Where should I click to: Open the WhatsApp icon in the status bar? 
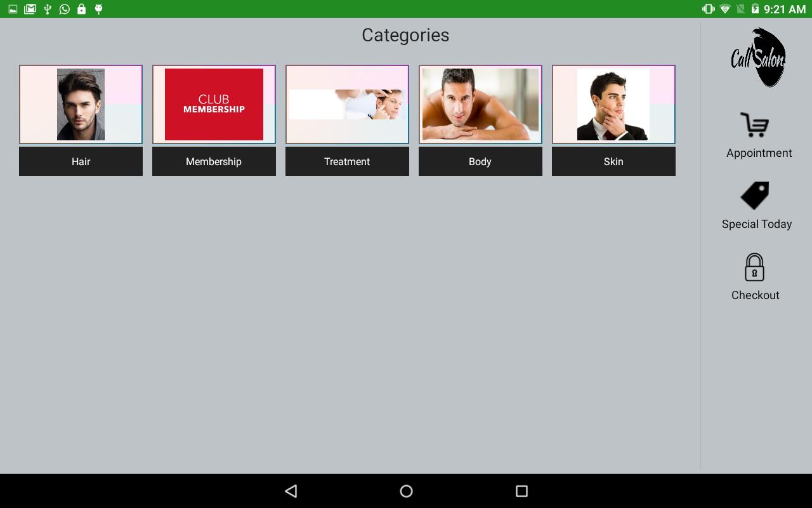tap(63, 9)
